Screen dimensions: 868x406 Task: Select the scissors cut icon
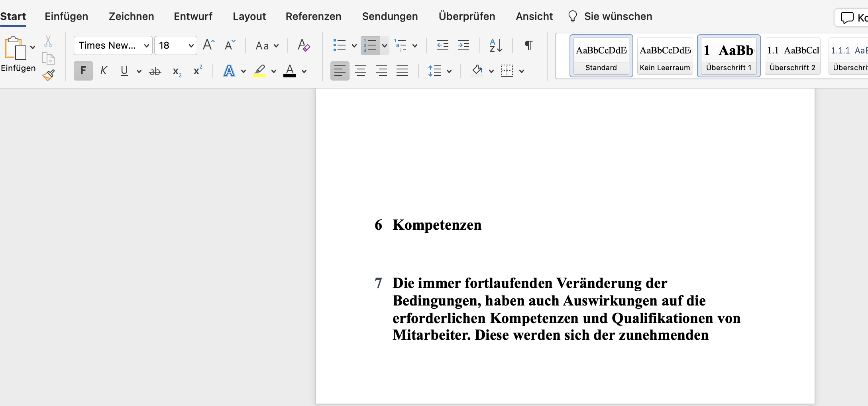[x=48, y=40]
